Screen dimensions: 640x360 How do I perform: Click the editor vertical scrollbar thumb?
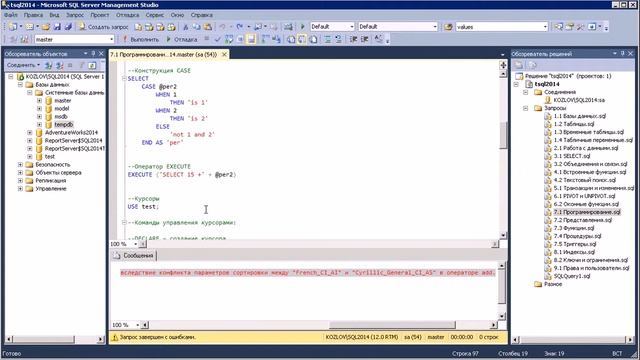pyautogui.click(x=503, y=136)
